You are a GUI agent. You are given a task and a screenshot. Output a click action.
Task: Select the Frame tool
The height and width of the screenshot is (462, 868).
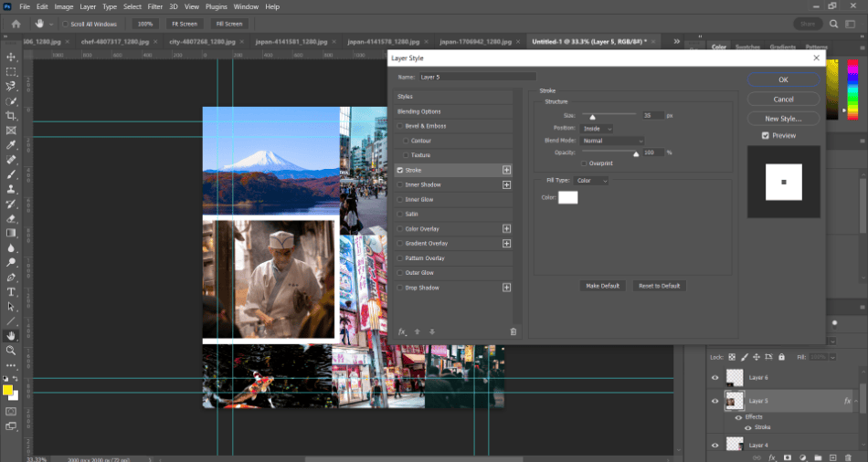tap(11, 131)
